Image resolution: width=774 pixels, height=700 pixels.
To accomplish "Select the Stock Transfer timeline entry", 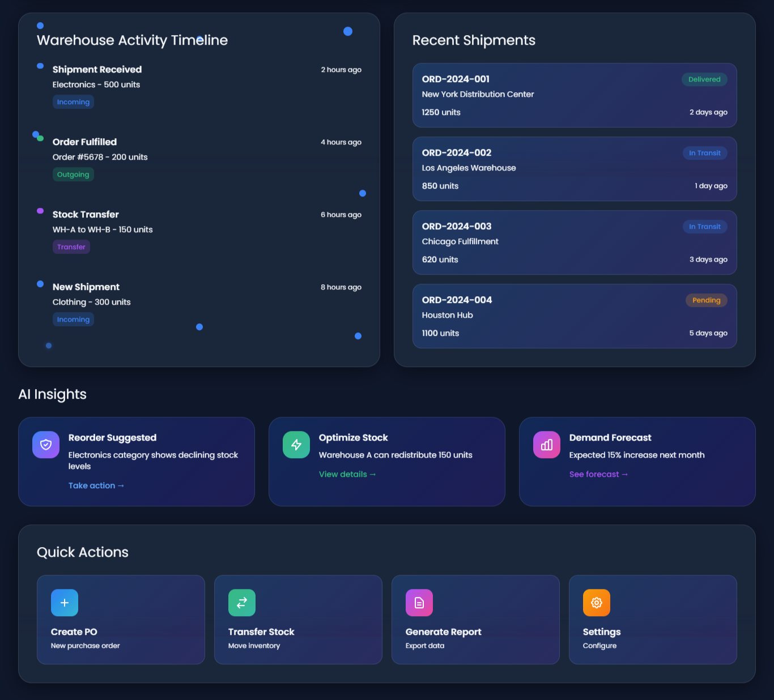I will coord(199,231).
